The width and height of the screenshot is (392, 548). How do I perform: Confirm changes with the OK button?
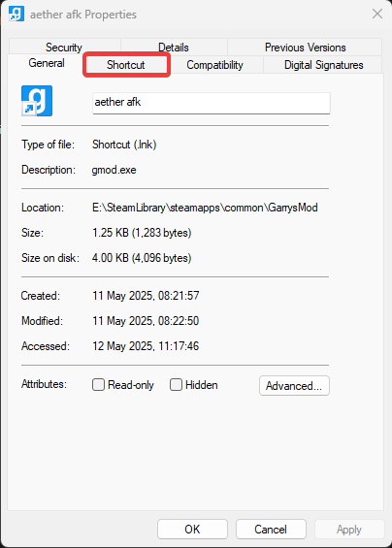(192, 530)
